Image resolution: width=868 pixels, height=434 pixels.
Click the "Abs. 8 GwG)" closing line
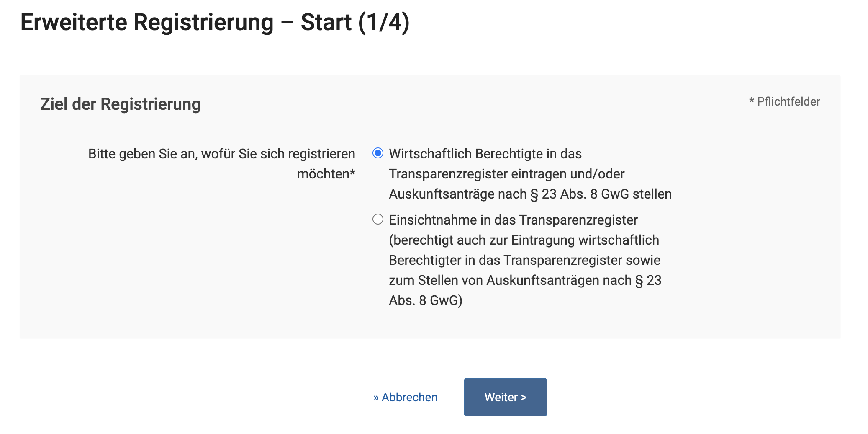point(425,300)
